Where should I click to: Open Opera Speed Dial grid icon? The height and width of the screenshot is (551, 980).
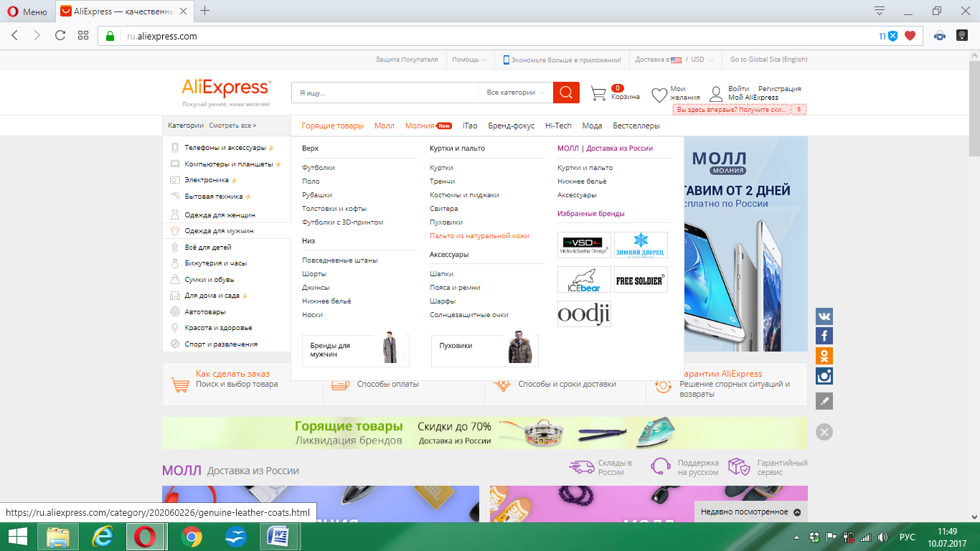pos(83,35)
